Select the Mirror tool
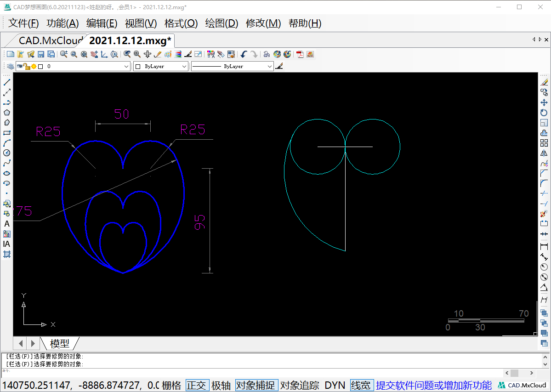Image resolution: width=551 pixels, height=392 pixels. click(x=544, y=153)
